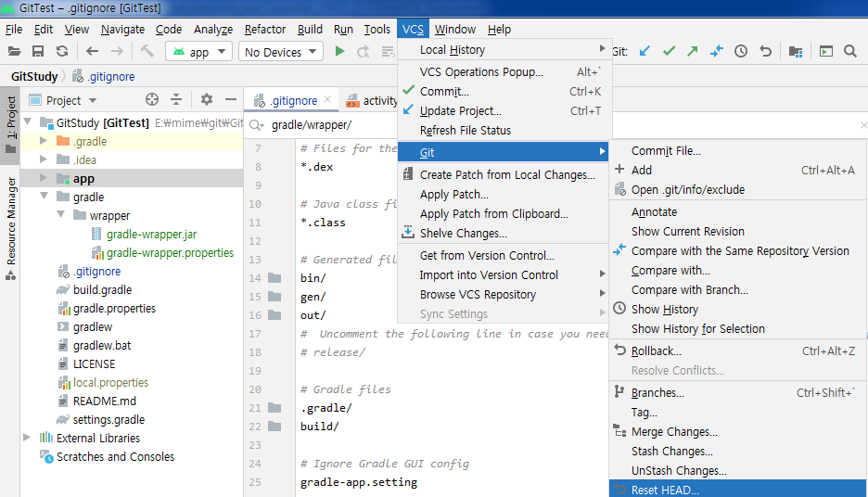Select Add in Git submenu
This screenshot has width=868, height=497.
738,170
